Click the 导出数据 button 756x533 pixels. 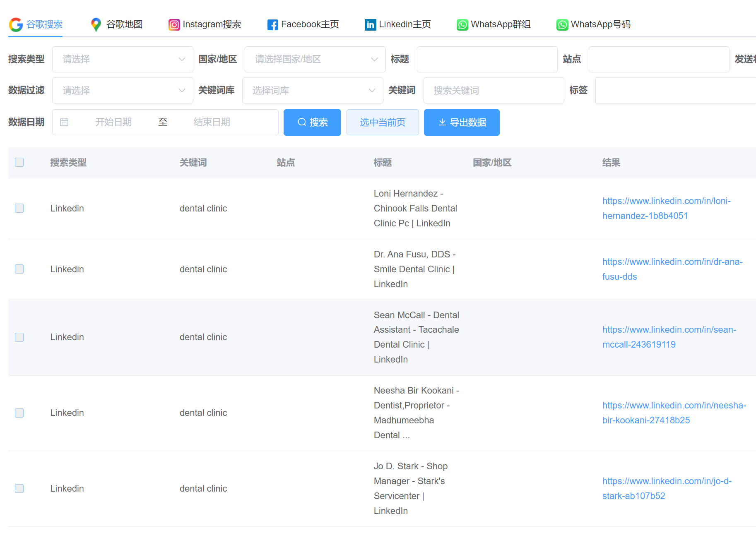pyautogui.click(x=462, y=122)
